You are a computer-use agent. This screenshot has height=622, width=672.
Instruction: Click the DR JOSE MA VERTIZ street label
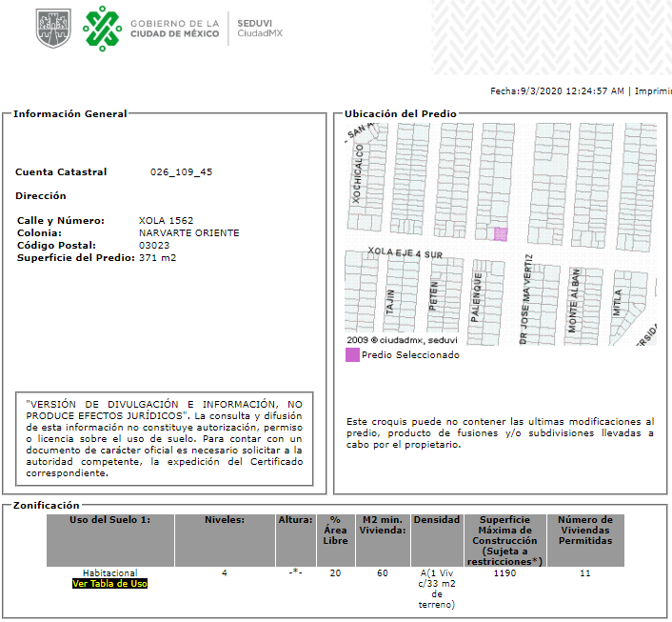pos(525,299)
